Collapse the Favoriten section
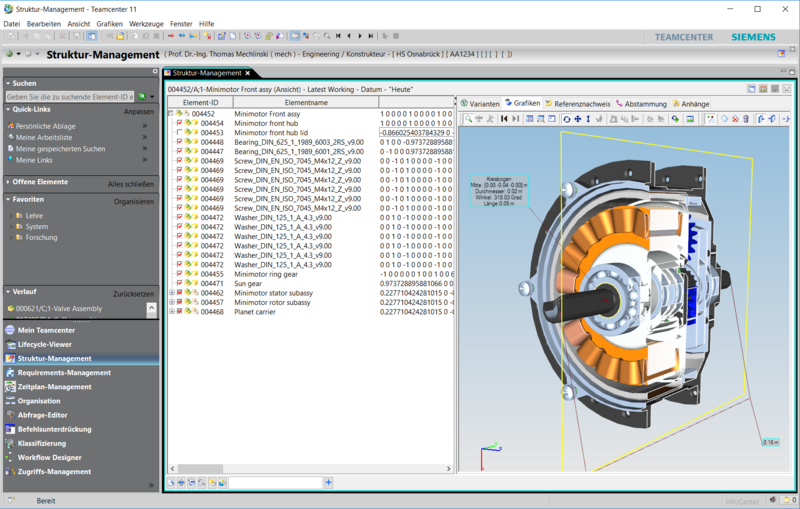Viewport: 800px width, 509px height. 8,199
